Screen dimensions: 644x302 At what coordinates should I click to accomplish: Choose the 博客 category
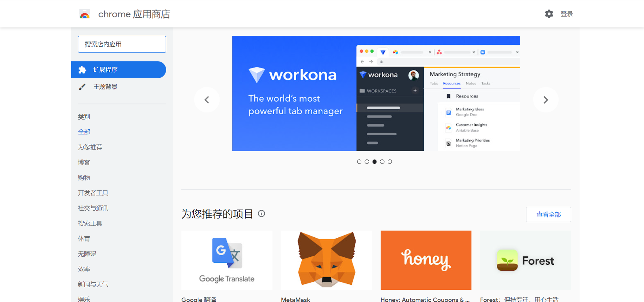[x=84, y=162]
